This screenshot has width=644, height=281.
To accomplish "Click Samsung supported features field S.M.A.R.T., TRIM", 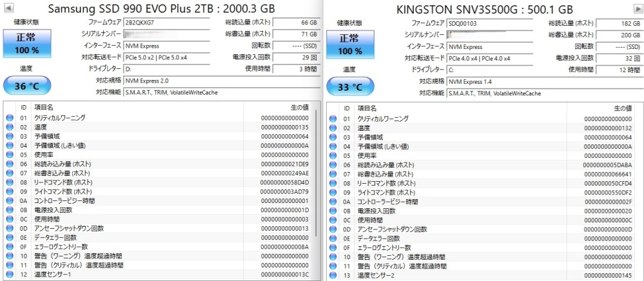I will pyautogui.click(x=221, y=92).
